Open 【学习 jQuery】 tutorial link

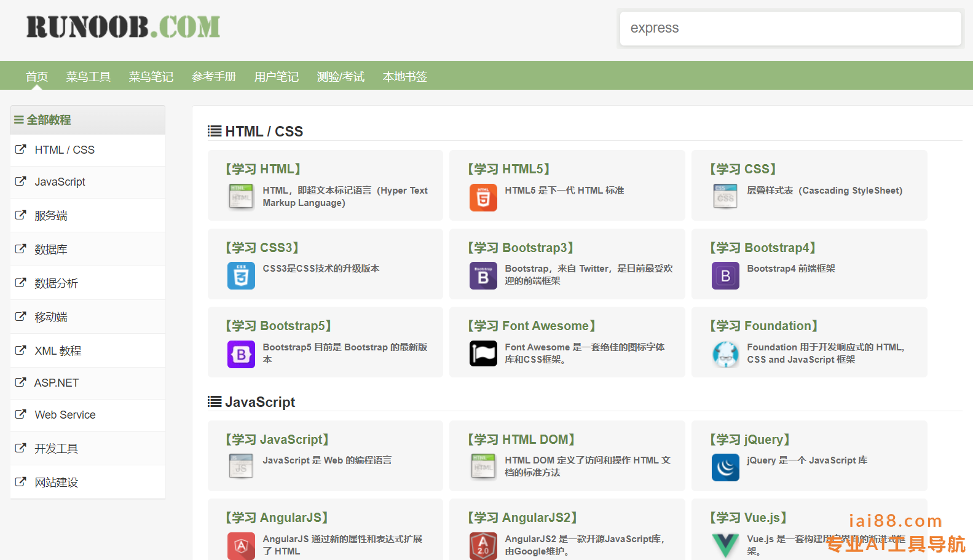750,440
